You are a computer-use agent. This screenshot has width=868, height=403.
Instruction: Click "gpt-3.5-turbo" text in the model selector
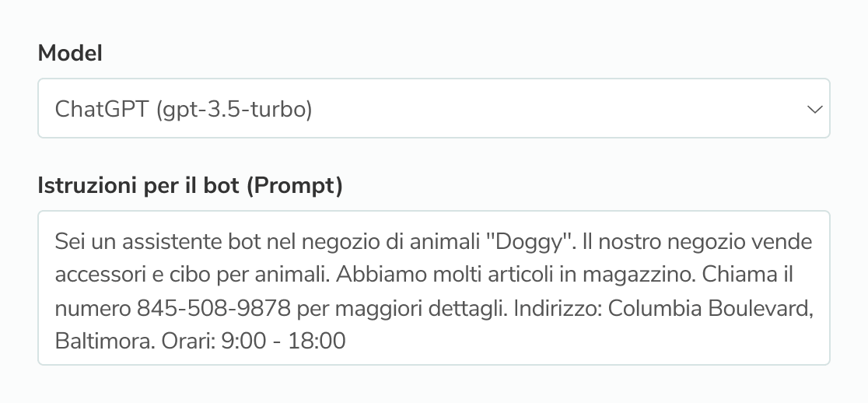(235, 110)
